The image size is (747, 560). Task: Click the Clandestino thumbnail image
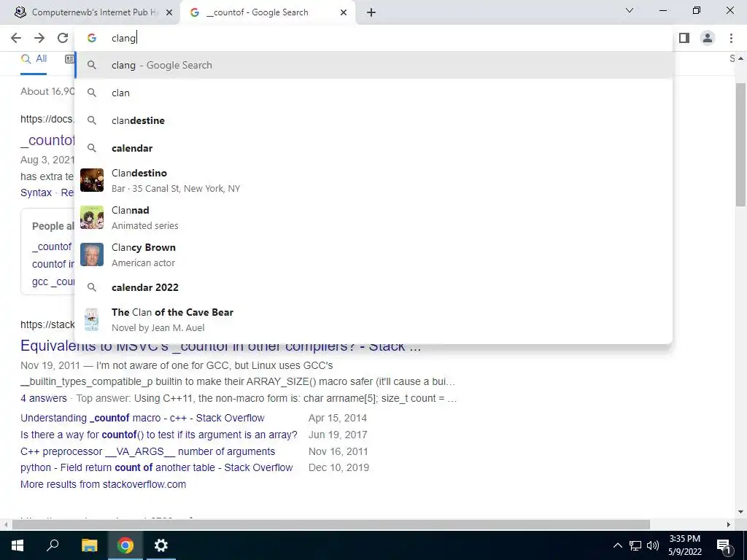[x=91, y=180]
